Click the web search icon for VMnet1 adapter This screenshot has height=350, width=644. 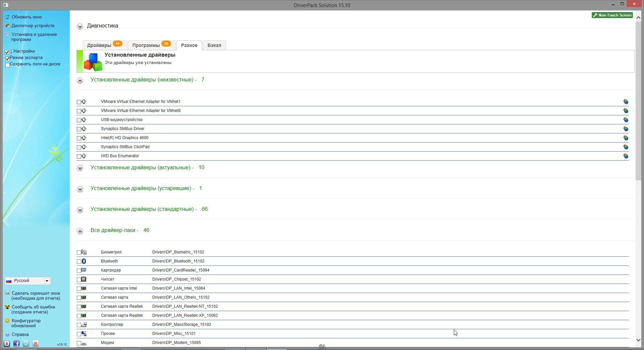pos(626,102)
